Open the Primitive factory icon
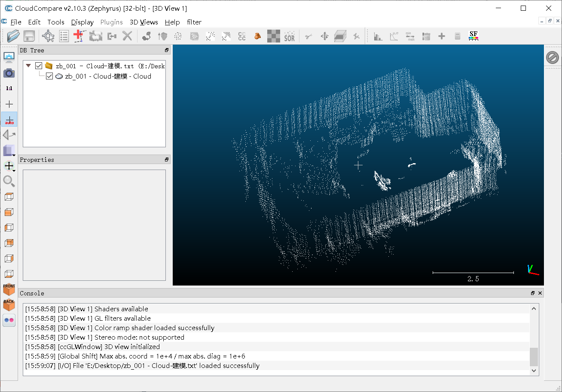Image resolution: width=562 pixels, height=392 pixels. pos(257,36)
